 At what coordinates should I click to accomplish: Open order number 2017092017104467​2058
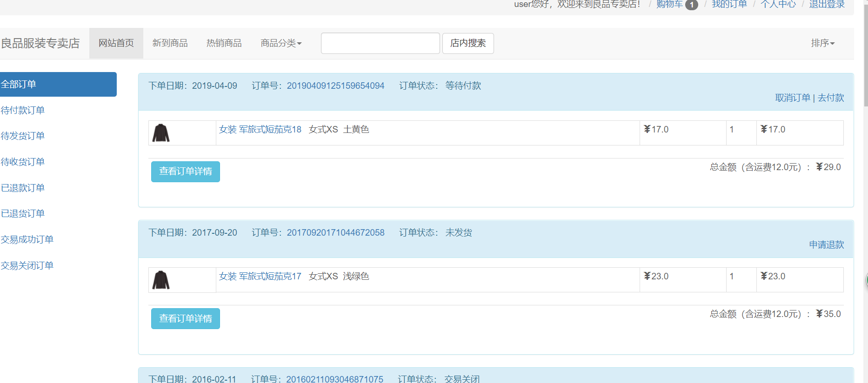335,232
